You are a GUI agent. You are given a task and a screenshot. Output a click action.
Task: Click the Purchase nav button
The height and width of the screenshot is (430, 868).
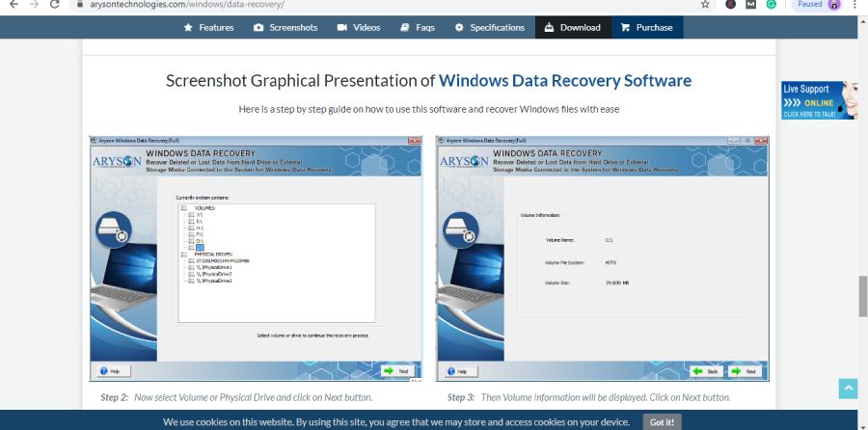click(x=647, y=28)
